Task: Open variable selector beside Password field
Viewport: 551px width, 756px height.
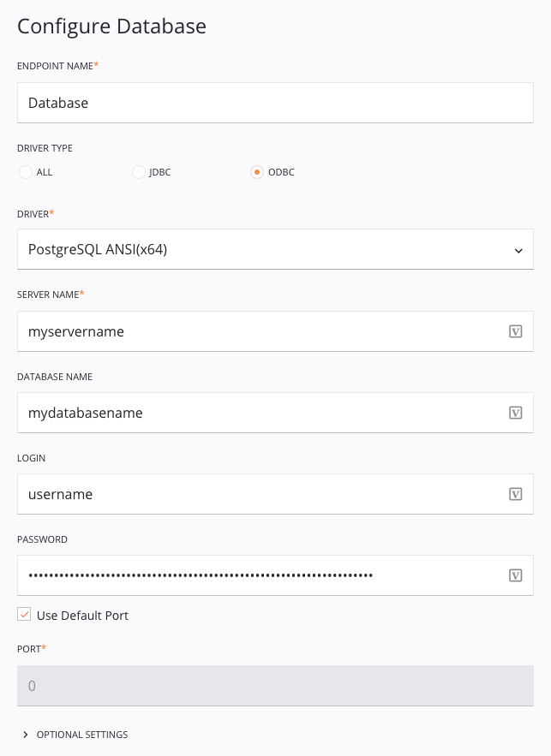Action: 515,575
